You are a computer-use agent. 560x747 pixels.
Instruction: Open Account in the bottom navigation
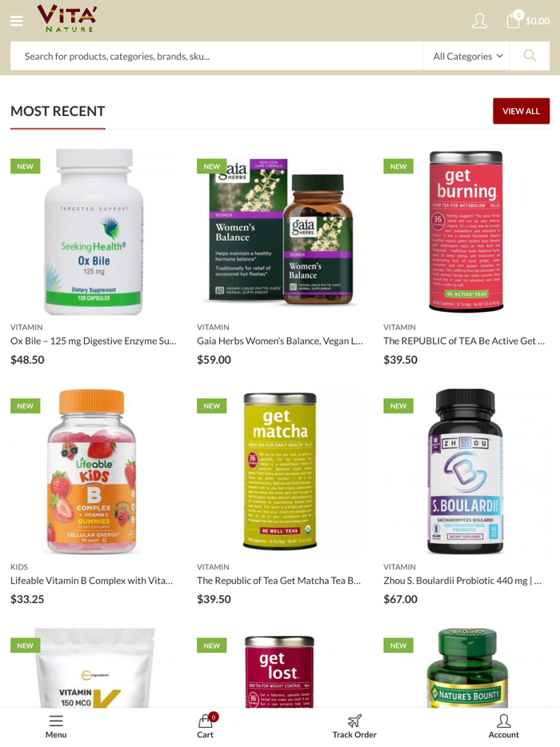pyautogui.click(x=503, y=726)
